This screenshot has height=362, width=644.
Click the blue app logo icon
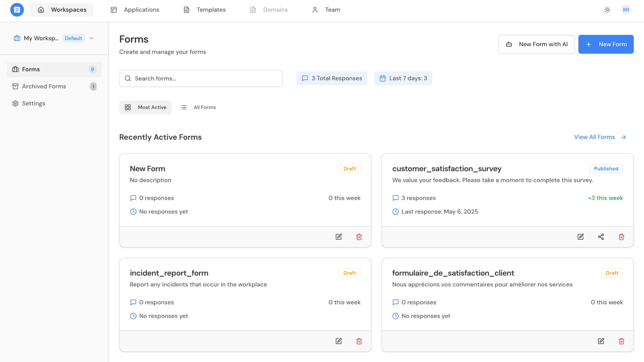pyautogui.click(x=17, y=10)
